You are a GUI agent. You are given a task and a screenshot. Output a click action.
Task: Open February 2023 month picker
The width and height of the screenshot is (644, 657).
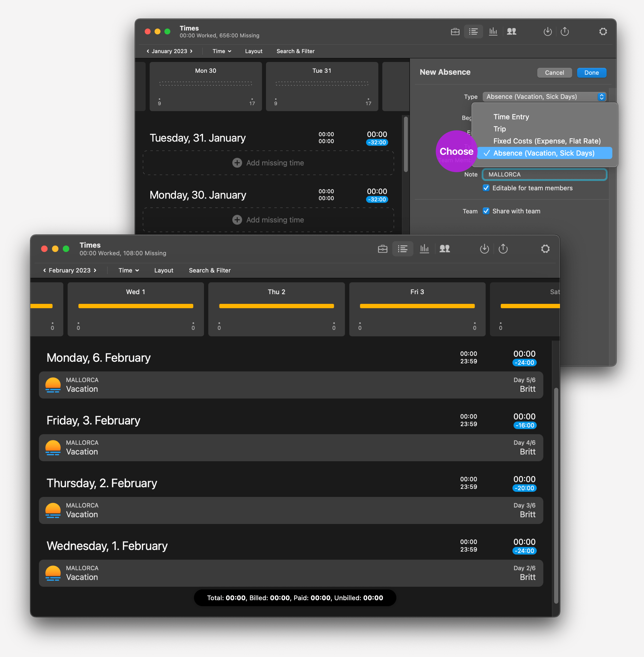coord(69,270)
